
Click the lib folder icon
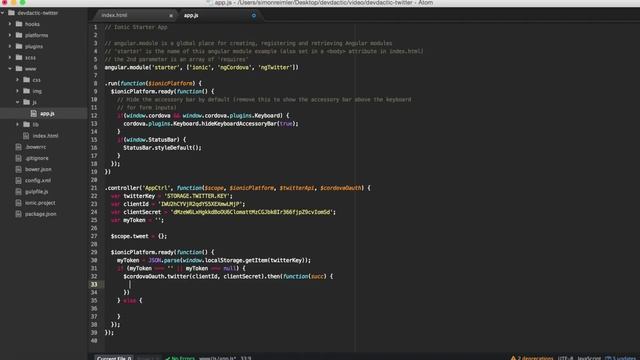(x=27, y=124)
